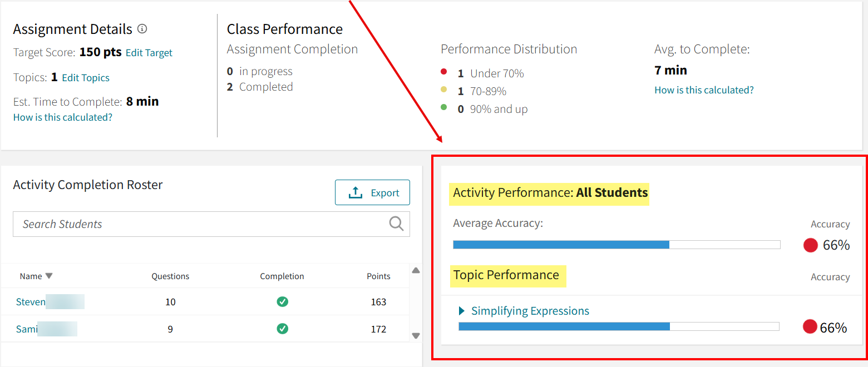This screenshot has height=367, width=868.
Task: Select the green 90% and up indicator dot
Action: coord(443,108)
